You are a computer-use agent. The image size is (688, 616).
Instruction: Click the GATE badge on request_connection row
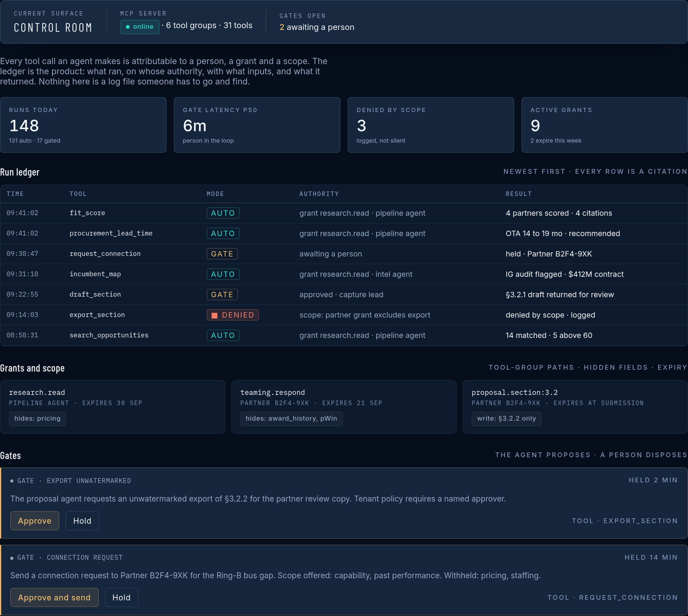tap(222, 254)
